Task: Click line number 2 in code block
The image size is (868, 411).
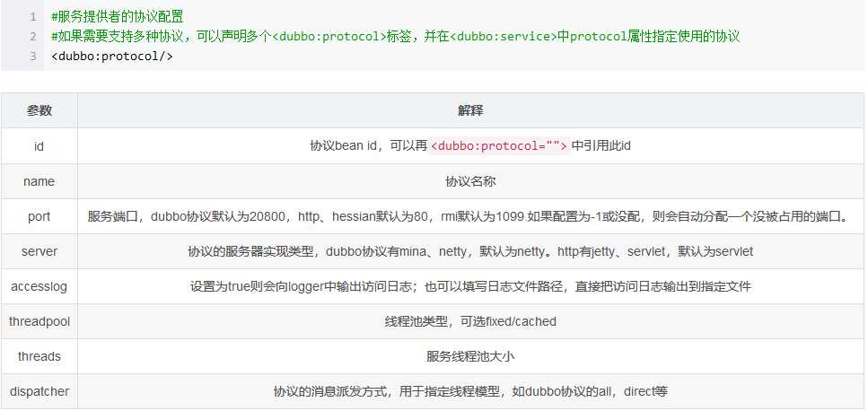Action: point(33,37)
